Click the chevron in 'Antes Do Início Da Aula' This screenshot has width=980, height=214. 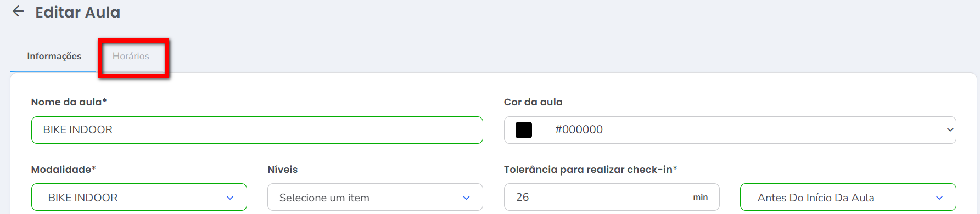tap(939, 198)
